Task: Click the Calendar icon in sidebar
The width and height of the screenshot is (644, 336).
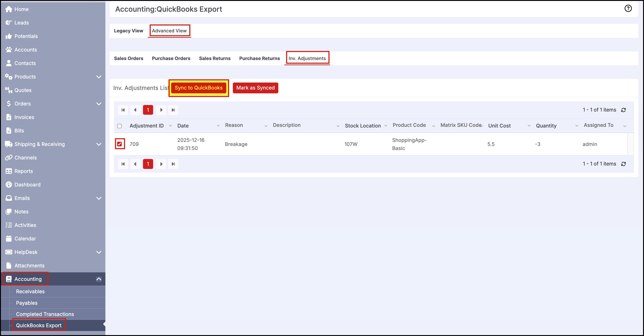Action: (x=9, y=239)
